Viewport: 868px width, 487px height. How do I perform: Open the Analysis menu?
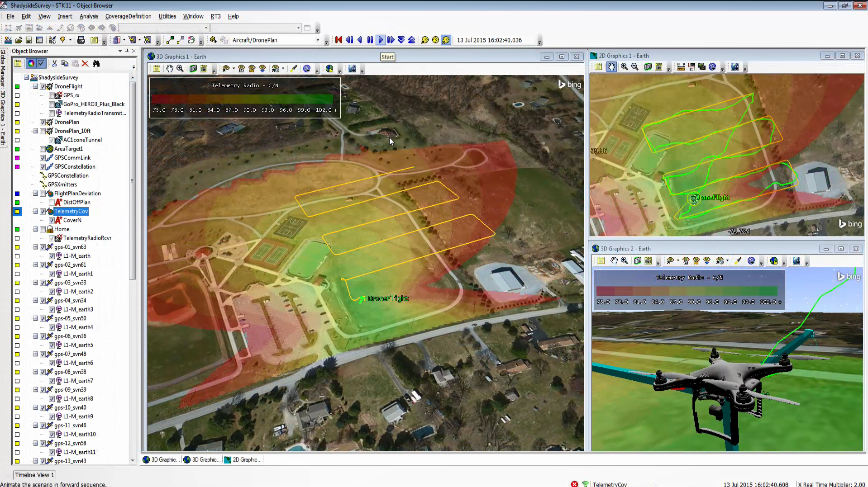(89, 16)
